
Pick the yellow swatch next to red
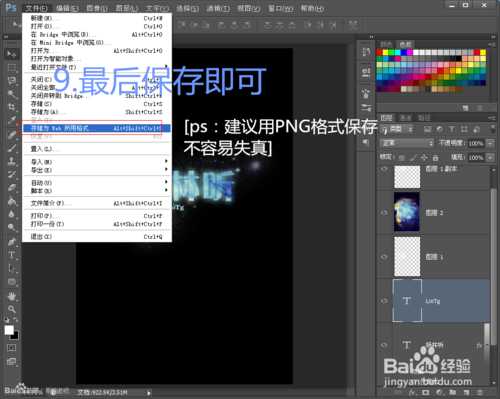point(385,52)
